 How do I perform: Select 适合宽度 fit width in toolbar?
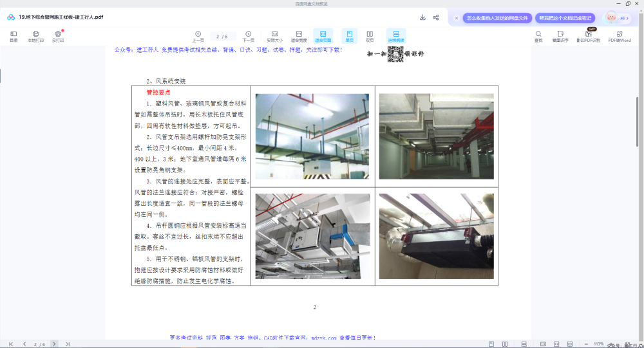tap(299, 36)
